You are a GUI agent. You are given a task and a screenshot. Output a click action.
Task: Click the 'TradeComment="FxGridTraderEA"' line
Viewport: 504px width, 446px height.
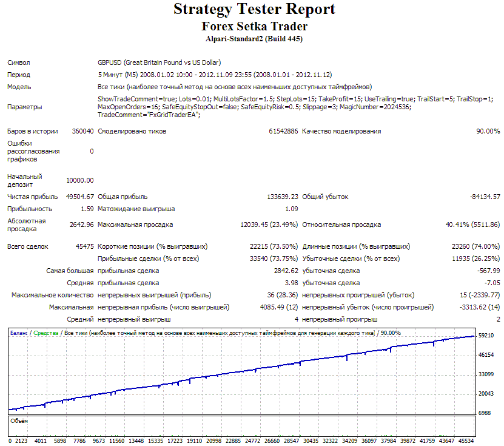[x=149, y=115]
